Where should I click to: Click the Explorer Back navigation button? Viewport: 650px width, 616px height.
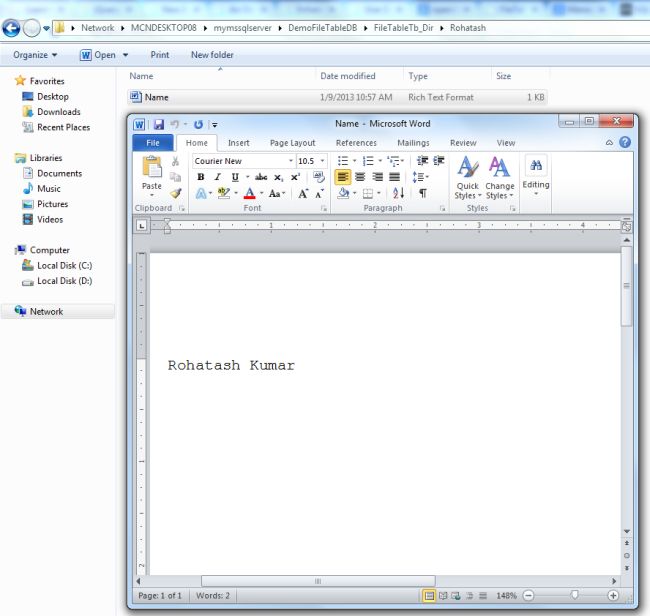pyautogui.click(x=11, y=28)
